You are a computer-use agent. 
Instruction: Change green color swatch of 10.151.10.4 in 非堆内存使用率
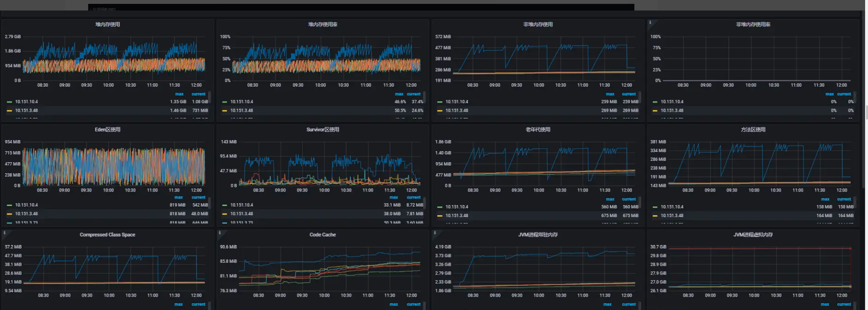(x=655, y=102)
